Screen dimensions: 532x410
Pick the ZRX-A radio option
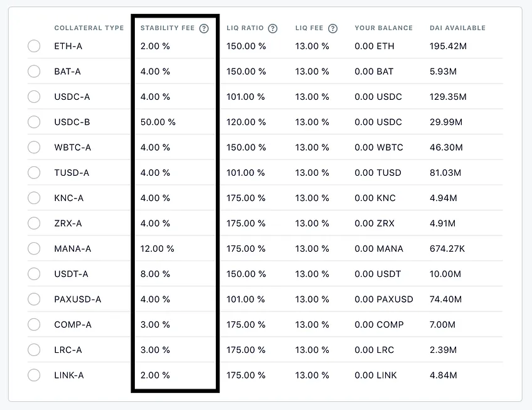pos(34,223)
